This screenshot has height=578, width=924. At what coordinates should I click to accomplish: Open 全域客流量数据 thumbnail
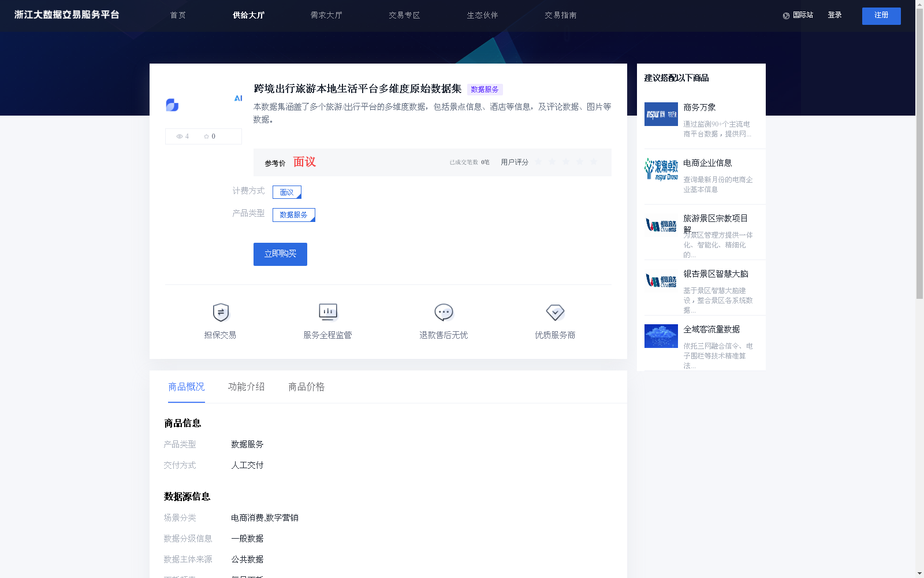click(x=661, y=336)
